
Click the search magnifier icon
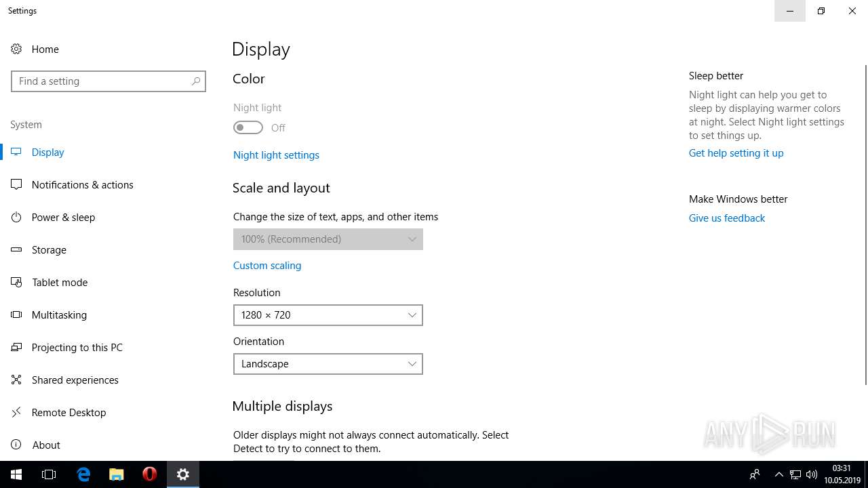(x=195, y=81)
